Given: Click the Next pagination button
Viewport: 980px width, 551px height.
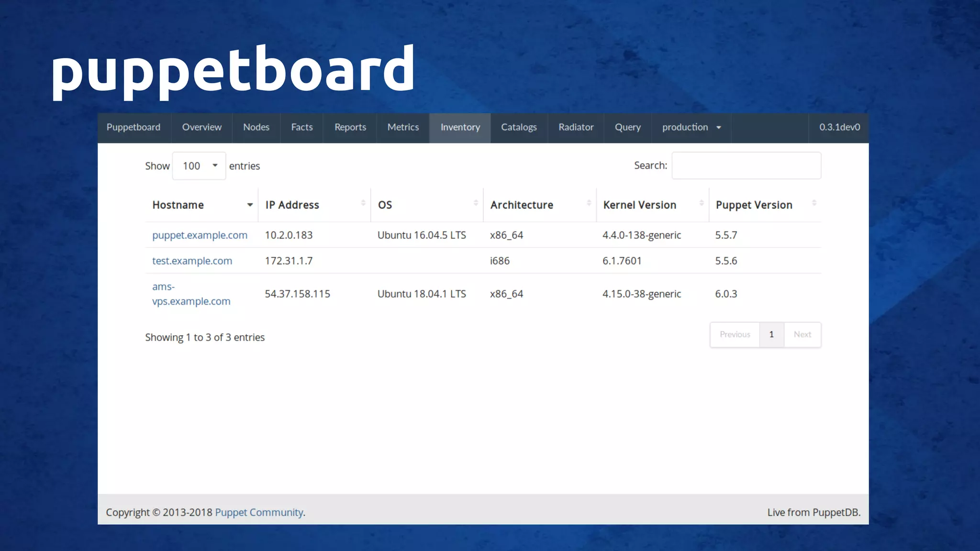Looking at the screenshot, I should tap(802, 335).
